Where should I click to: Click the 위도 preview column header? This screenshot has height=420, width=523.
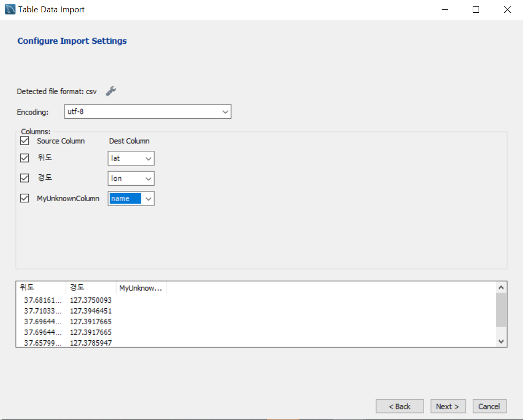41,287
